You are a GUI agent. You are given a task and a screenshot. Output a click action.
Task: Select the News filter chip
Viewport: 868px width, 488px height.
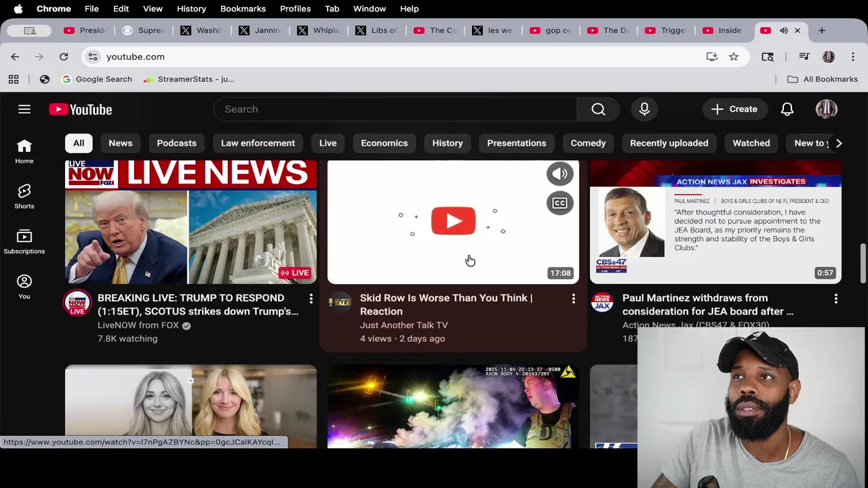(x=121, y=143)
